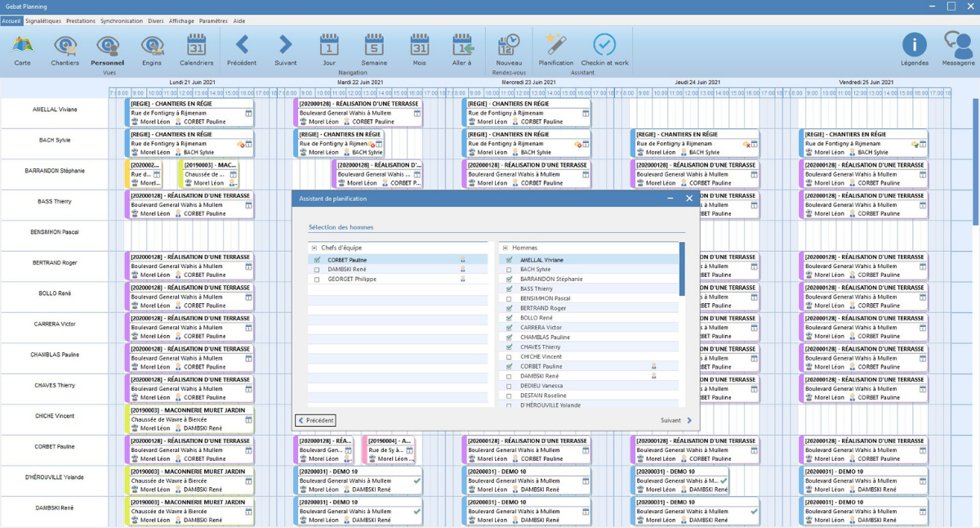Screen dimensions: 980x528
Task: Check the DAMBSKI René team leader checkbox
Action: coord(317,270)
